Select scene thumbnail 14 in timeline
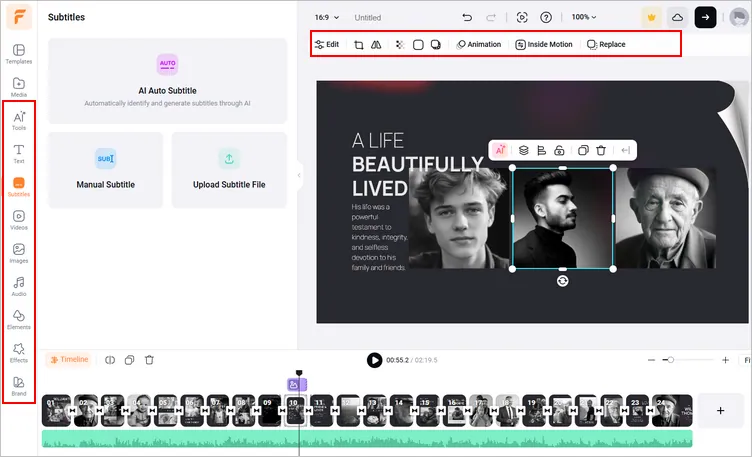This screenshot has width=752, height=457. pos(401,410)
